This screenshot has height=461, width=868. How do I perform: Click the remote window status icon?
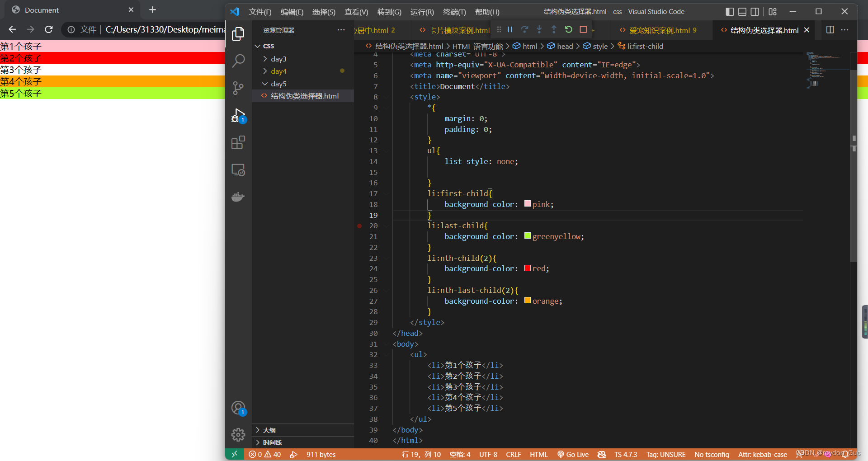point(234,454)
